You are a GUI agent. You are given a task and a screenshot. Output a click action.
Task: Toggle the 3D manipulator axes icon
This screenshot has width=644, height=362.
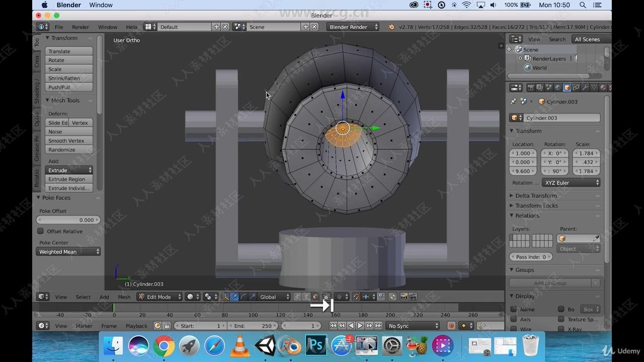(x=225, y=297)
